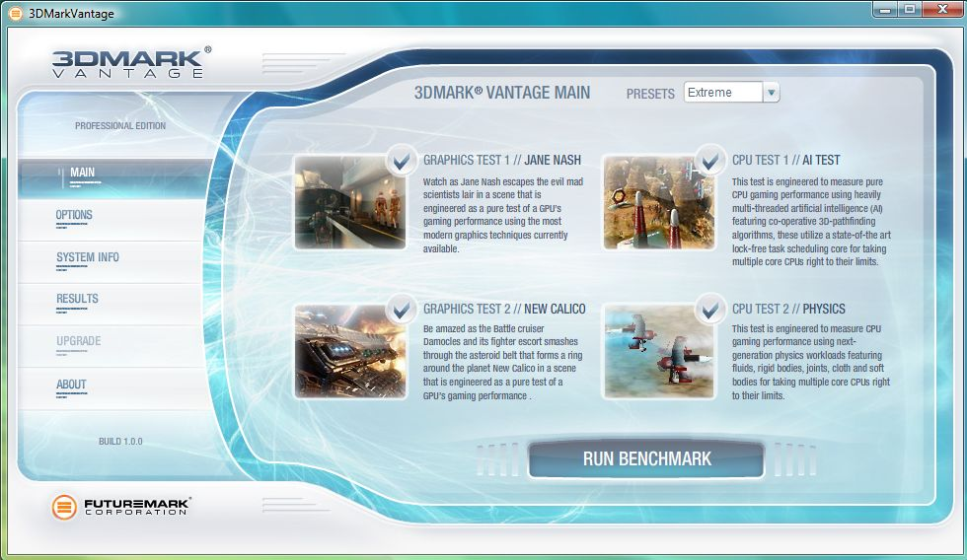This screenshot has width=967, height=560.
Task: Select the MAIN menu item
Action: point(115,178)
